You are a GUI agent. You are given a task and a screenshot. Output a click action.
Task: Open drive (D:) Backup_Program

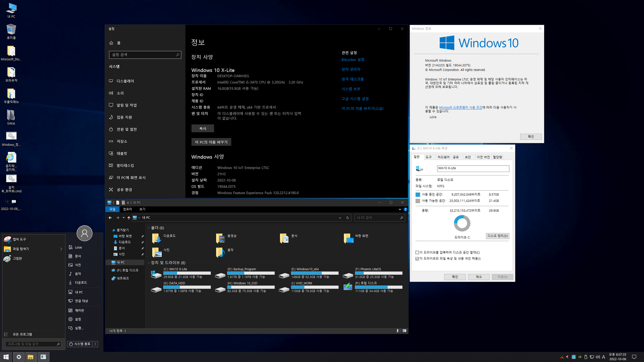point(245,273)
